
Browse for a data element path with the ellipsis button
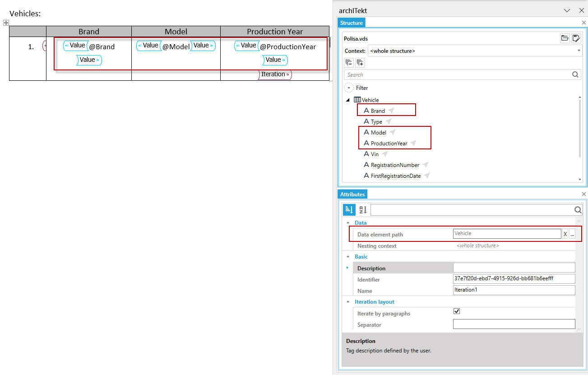572,234
